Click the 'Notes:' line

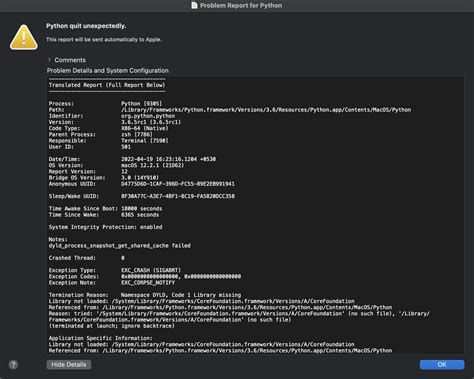(58, 239)
